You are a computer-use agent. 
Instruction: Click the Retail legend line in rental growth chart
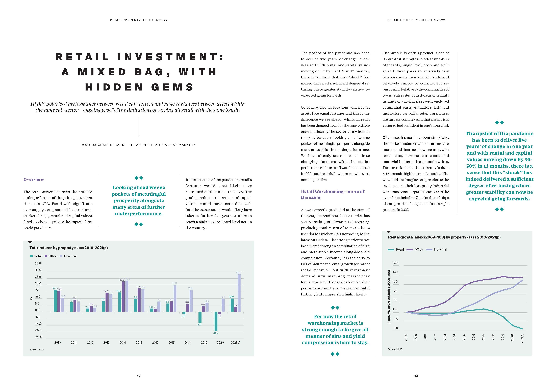tap(391, 250)
